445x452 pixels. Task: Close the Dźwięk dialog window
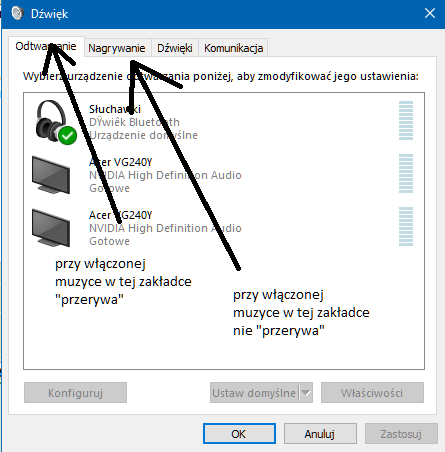tap(430, 13)
